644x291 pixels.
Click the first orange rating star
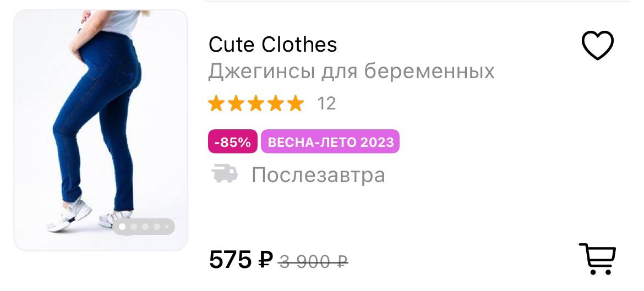click(x=216, y=103)
